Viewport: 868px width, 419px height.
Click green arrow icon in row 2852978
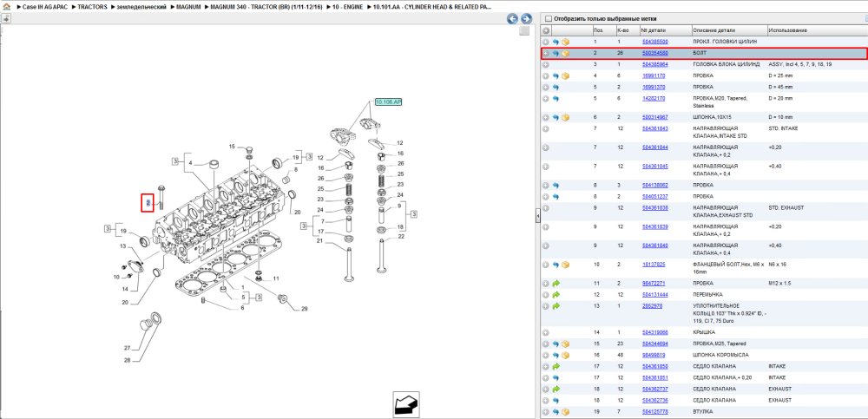tap(556, 306)
